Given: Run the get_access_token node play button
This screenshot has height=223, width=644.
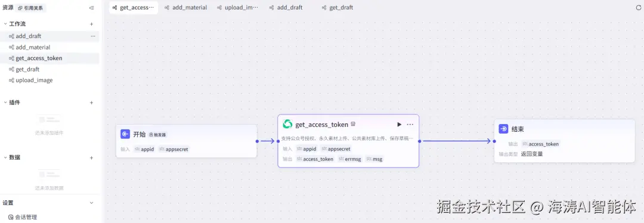Looking at the screenshot, I should point(399,125).
